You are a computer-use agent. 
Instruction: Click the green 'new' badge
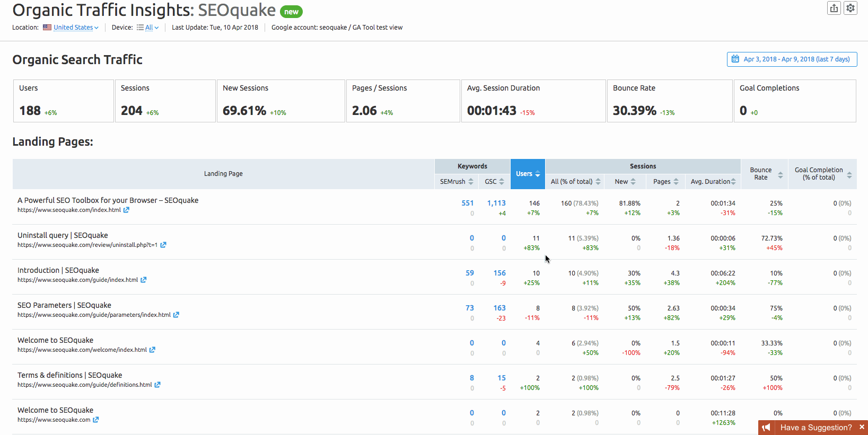pyautogui.click(x=291, y=12)
